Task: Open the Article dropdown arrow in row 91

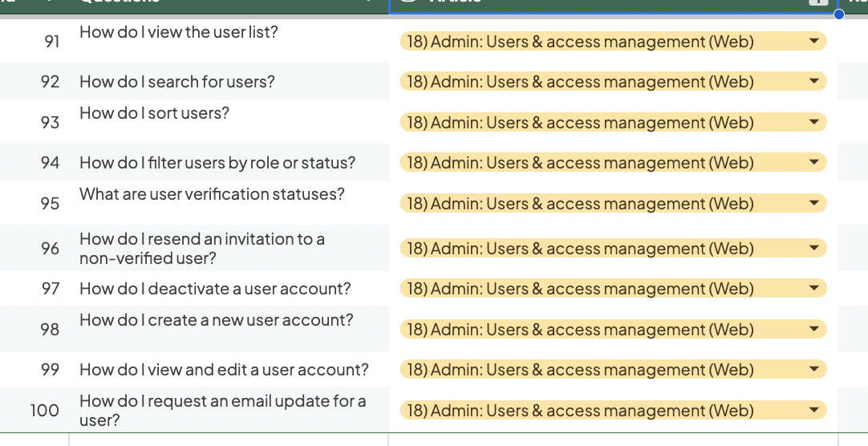Action: (813, 41)
